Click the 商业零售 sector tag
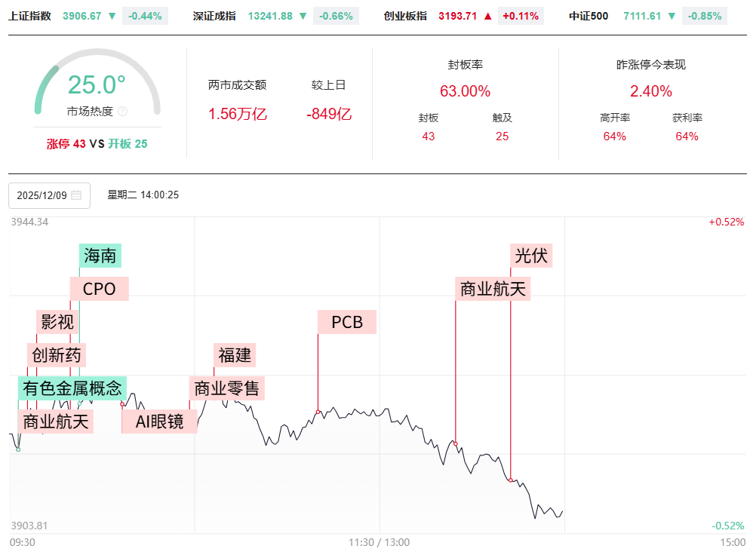Image resolution: width=756 pixels, height=555 pixels. 227,388
